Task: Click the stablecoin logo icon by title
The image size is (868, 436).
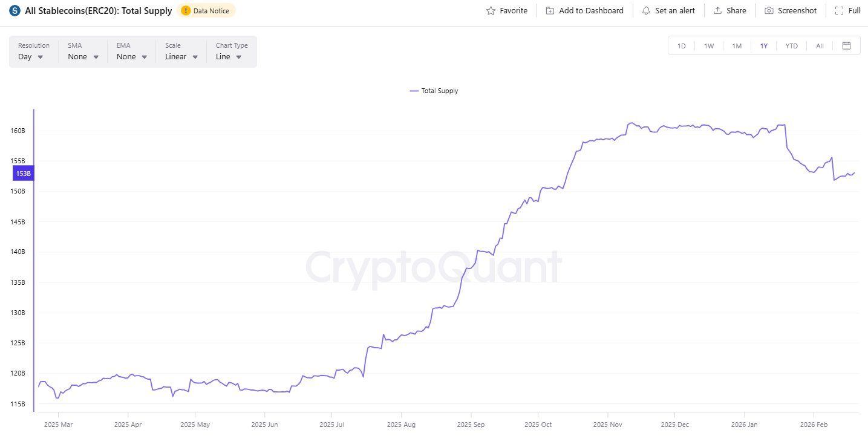Action: click(x=15, y=11)
